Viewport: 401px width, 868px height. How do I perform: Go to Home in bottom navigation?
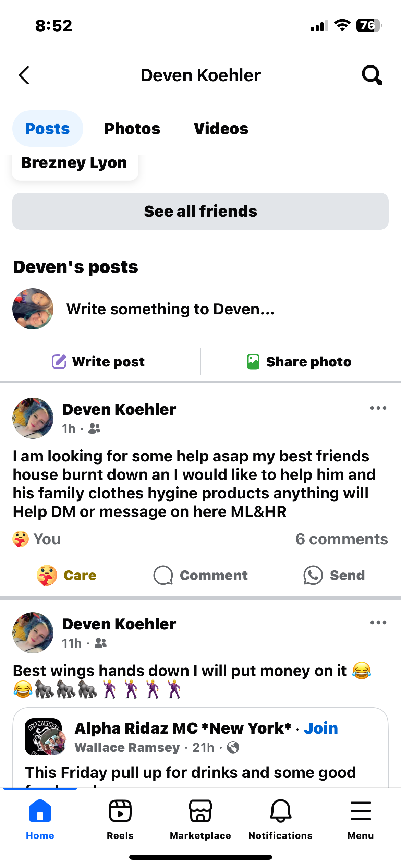tap(40, 819)
